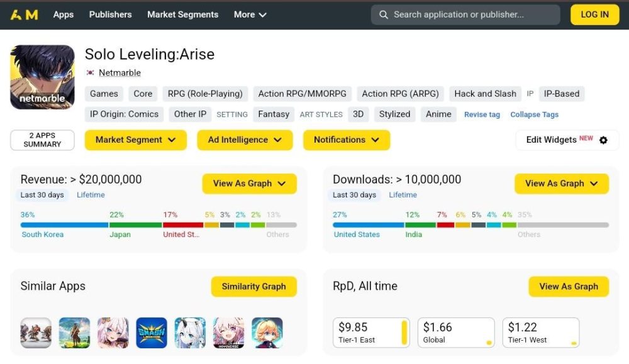Click the Netmarble publisher link

(x=120, y=73)
